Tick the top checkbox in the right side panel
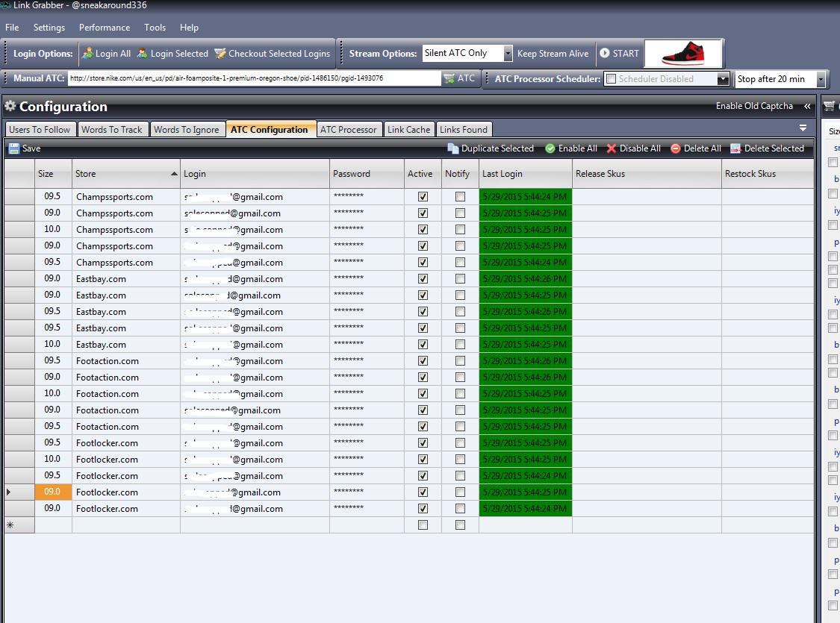This screenshot has height=623, width=840. tap(833, 162)
